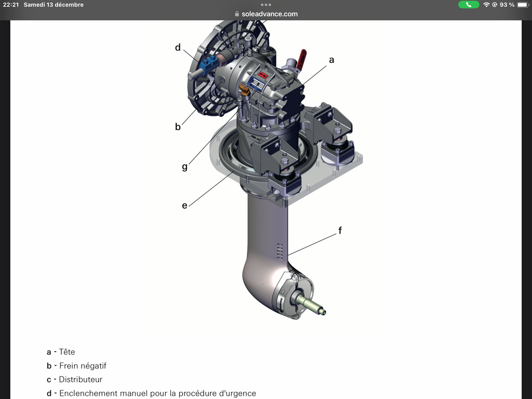532x399 pixels.
Task: Click callout letter "d" on the diagram
Action: tap(178, 48)
